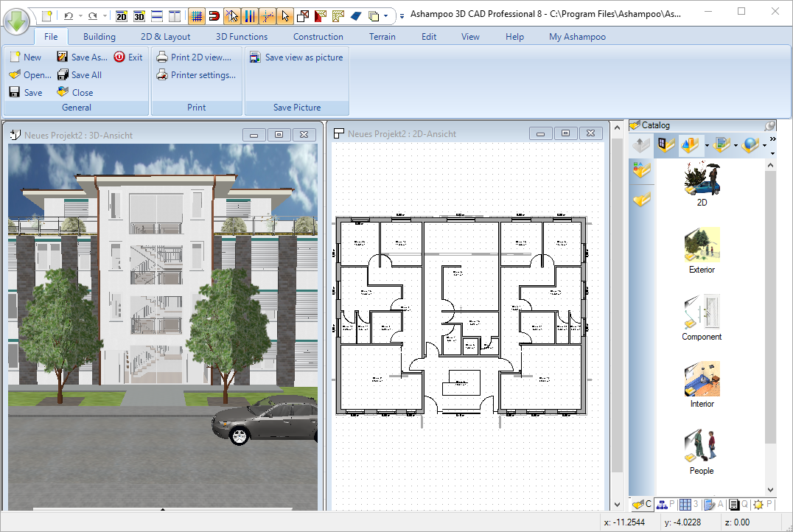Click the magnet snap toolbar icon
The image size is (793, 532).
(x=215, y=15)
